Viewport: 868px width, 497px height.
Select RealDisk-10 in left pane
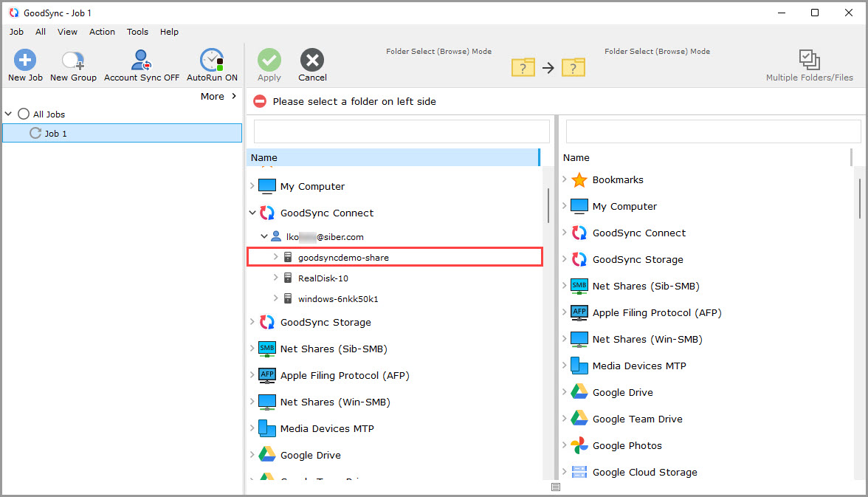pyautogui.click(x=323, y=278)
